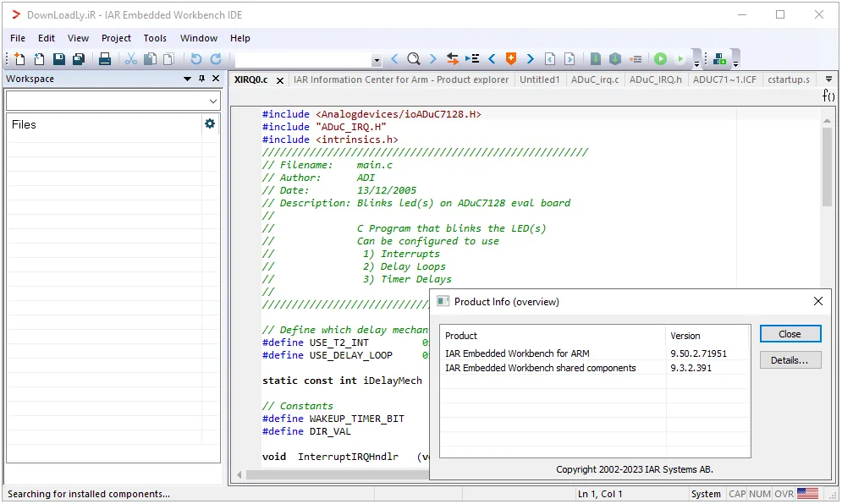
Task: Switch to the cstartup.s tab
Action: click(x=789, y=79)
